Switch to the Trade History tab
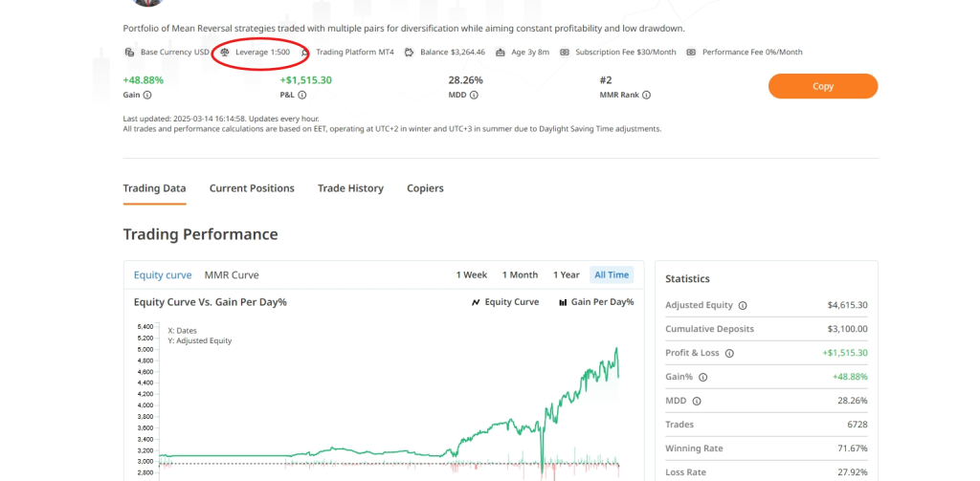The height and width of the screenshot is (481, 980). tap(350, 188)
